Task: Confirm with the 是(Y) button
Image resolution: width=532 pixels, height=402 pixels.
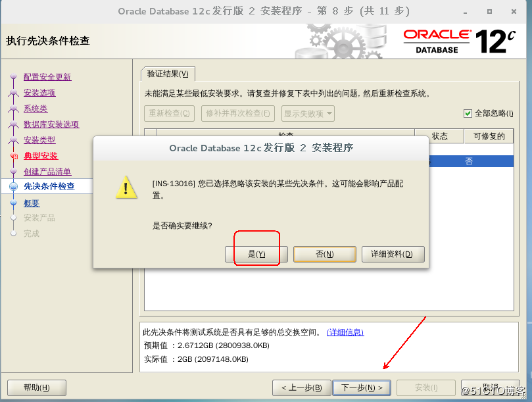Action: click(x=256, y=254)
